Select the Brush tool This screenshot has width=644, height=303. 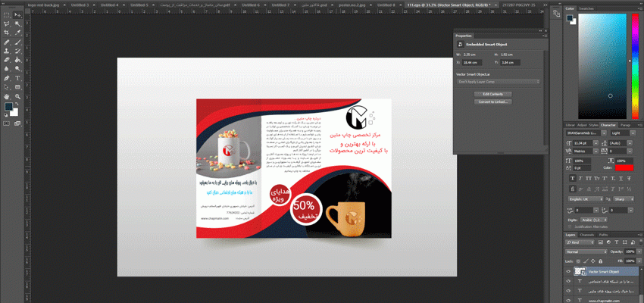(x=17, y=42)
